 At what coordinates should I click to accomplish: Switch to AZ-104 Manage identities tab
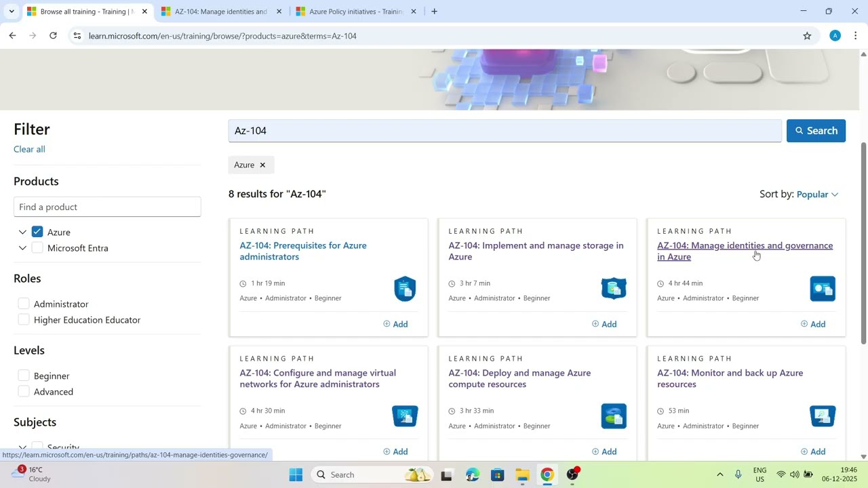221,12
